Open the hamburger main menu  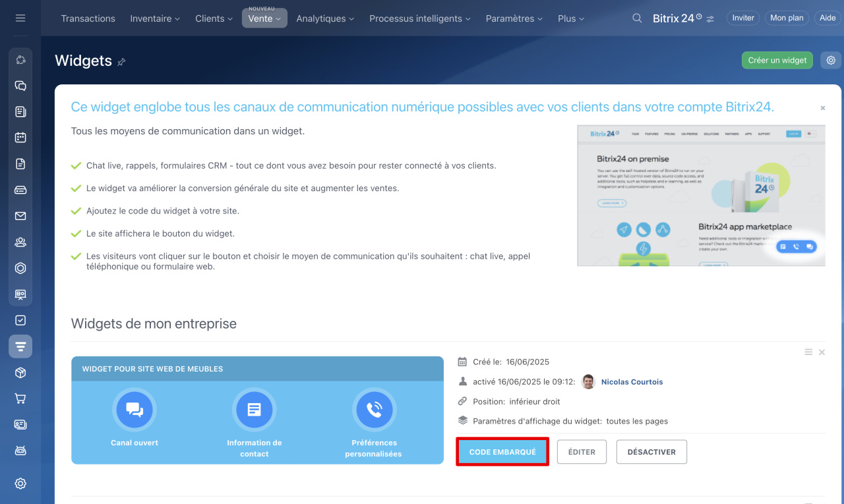tap(20, 18)
